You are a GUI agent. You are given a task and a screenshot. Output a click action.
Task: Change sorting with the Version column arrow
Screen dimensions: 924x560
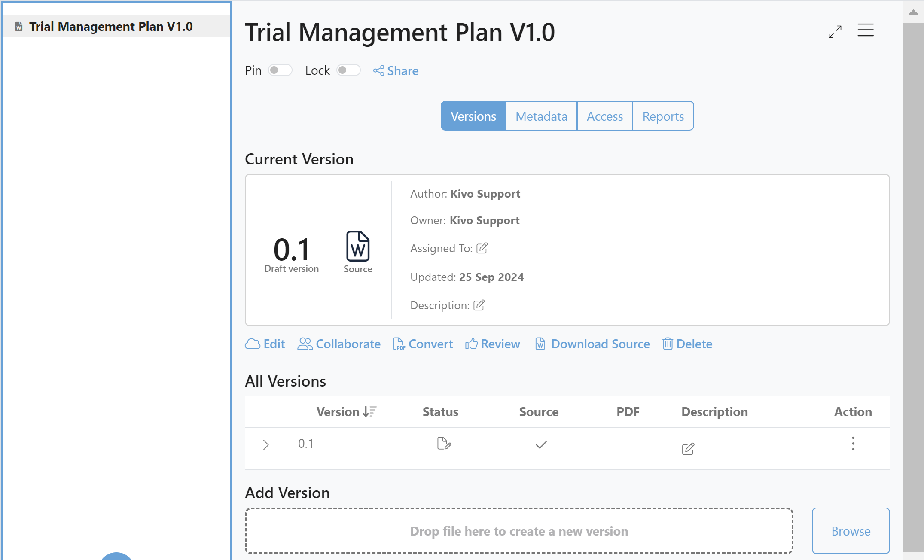tap(368, 411)
